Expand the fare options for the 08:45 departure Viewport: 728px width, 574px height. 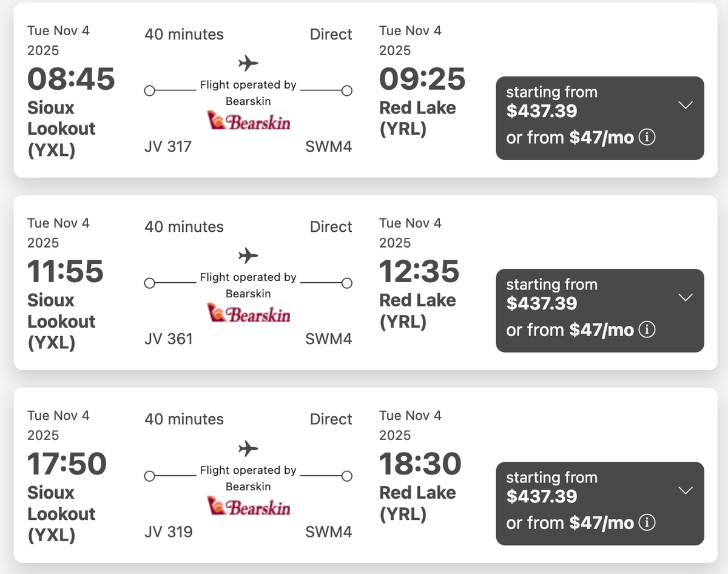point(685,104)
